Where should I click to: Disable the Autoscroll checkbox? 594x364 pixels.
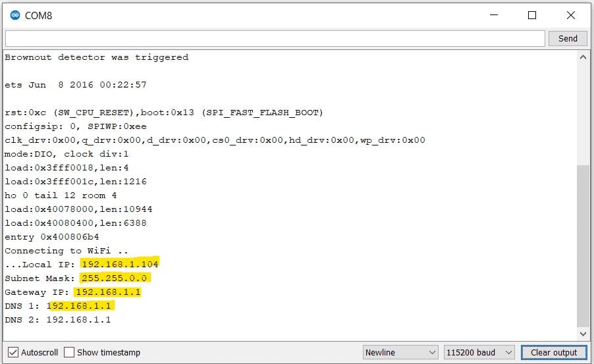click(13, 352)
